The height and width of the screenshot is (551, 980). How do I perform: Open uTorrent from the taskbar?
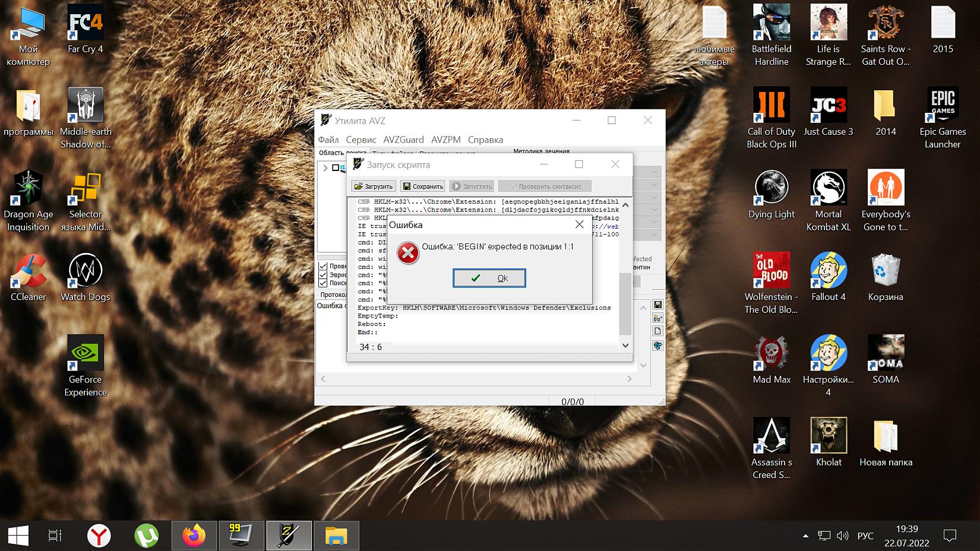pyautogui.click(x=146, y=536)
